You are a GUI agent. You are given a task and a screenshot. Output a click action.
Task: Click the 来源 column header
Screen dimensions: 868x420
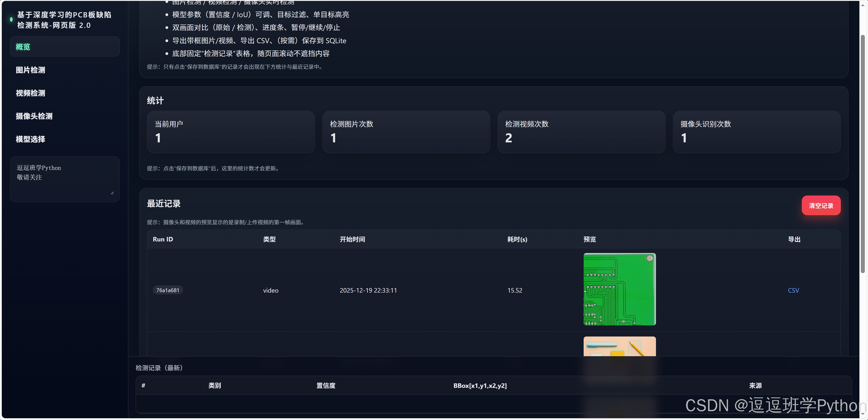click(x=755, y=385)
